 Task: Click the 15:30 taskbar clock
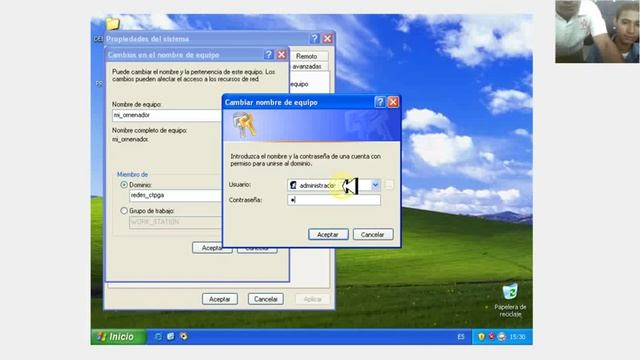click(518, 337)
